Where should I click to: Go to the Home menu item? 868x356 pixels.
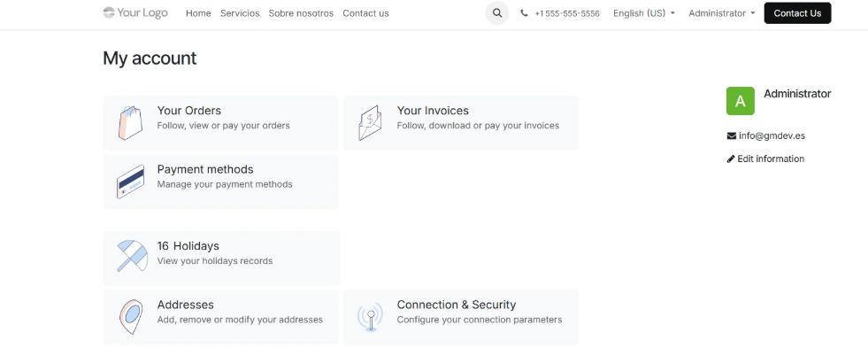(x=198, y=13)
